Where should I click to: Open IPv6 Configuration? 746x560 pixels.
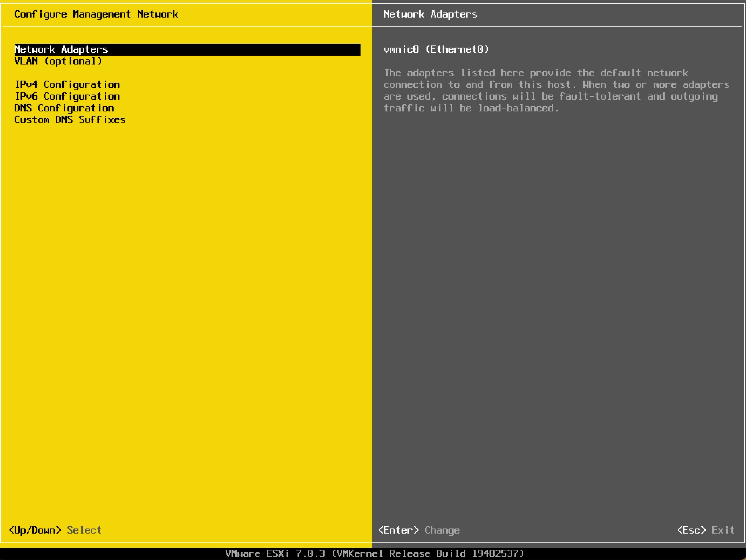tap(67, 96)
